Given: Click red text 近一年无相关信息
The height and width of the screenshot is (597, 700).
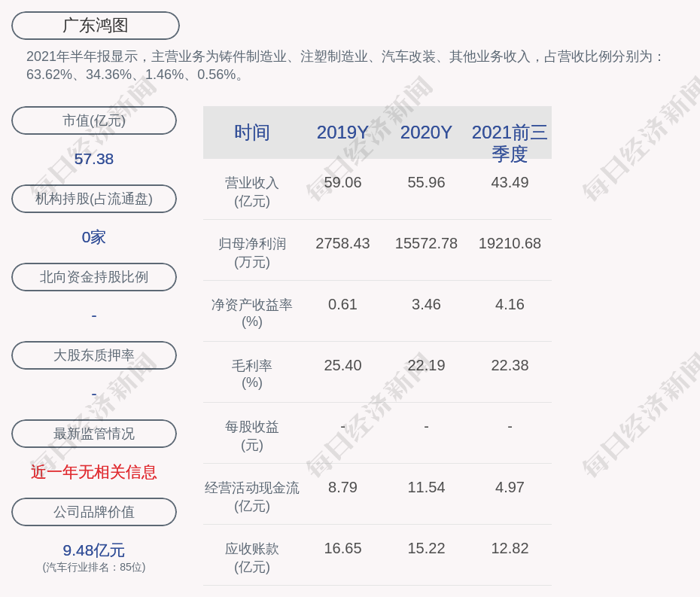Looking at the screenshot, I should [94, 472].
